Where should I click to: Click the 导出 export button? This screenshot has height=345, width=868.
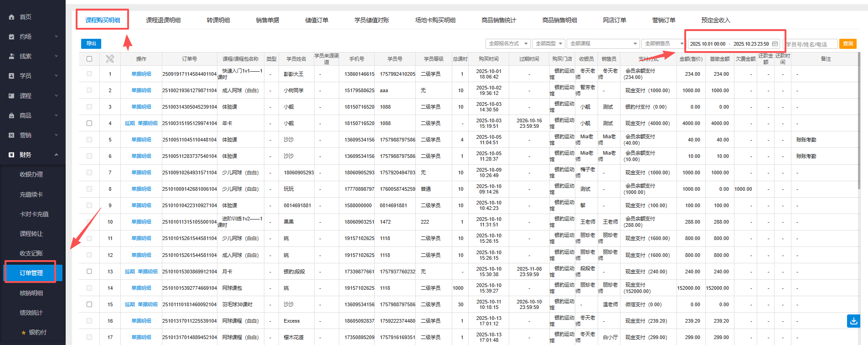coord(91,43)
